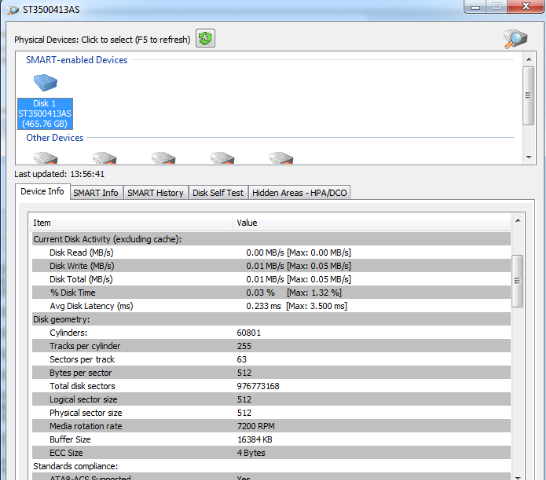Select the % Disk Time row
The image size is (546, 480).
271,293
